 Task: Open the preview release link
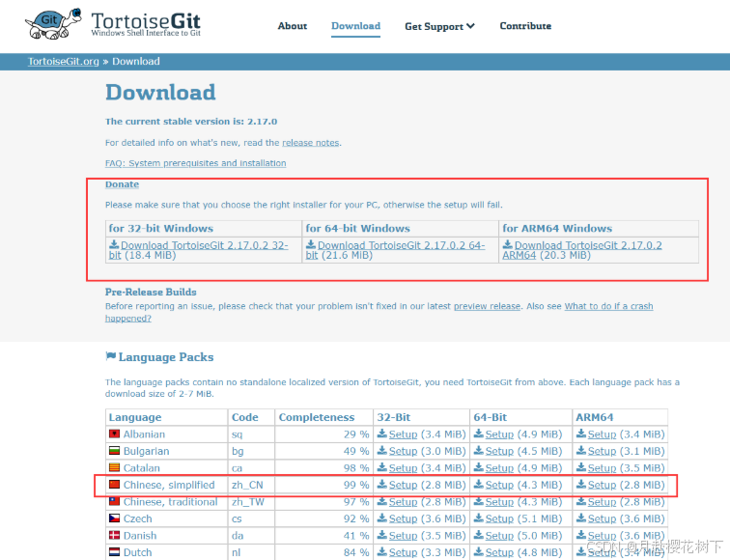(x=487, y=306)
